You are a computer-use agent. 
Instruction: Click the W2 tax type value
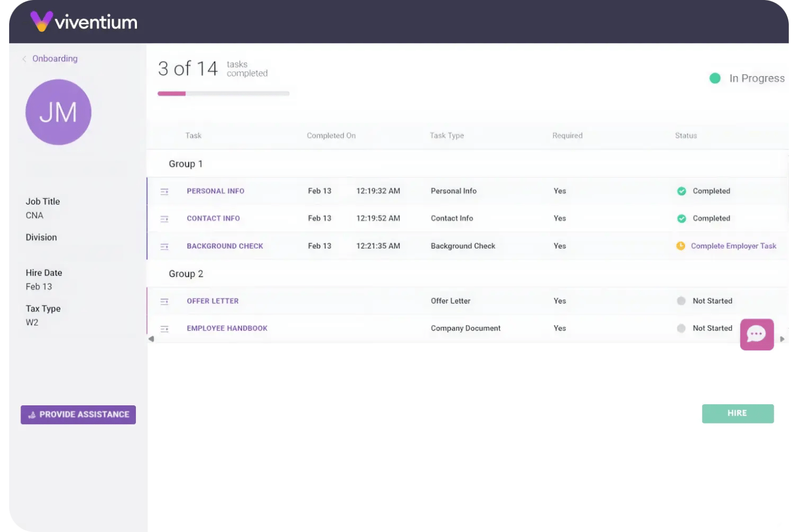[x=32, y=322]
